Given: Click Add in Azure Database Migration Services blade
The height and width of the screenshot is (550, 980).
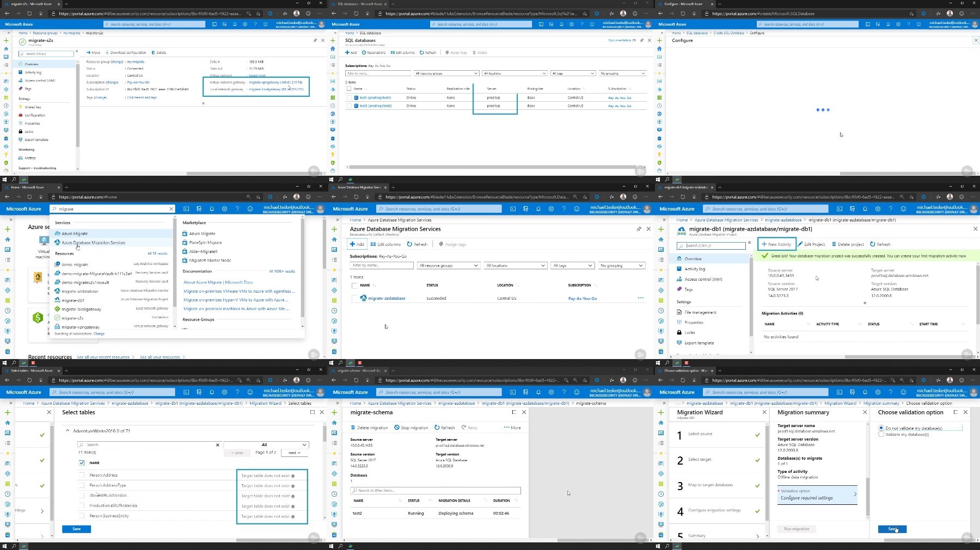Looking at the screenshot, I should click(357, 244).
